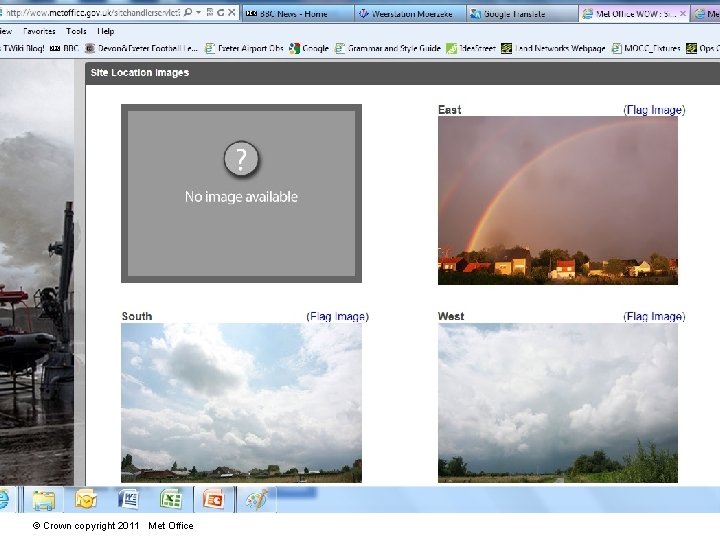Open Devon & Exeter Football bookmark
The image size is (720, 540).
(x=142, y=48)
